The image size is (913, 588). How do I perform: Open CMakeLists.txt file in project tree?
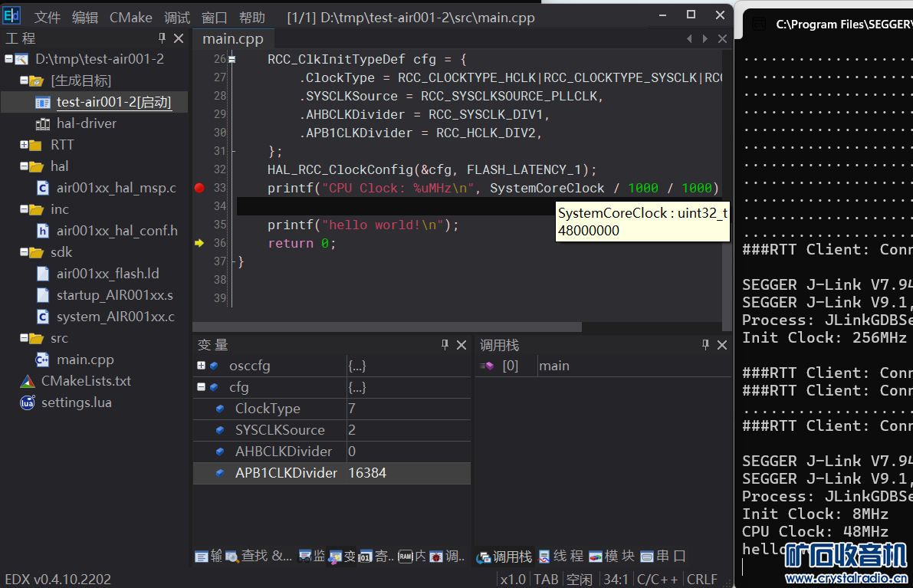85,381
